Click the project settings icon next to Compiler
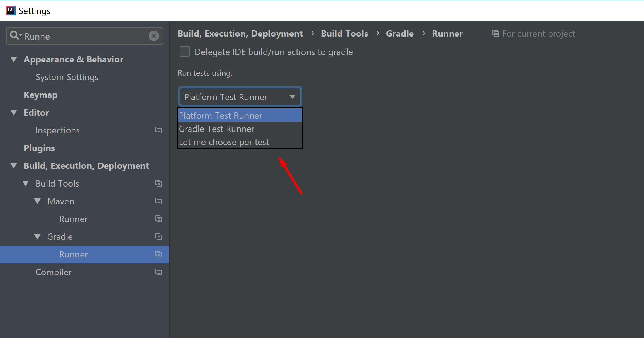Viewport: 644px width, 338px height. (159, 272)
